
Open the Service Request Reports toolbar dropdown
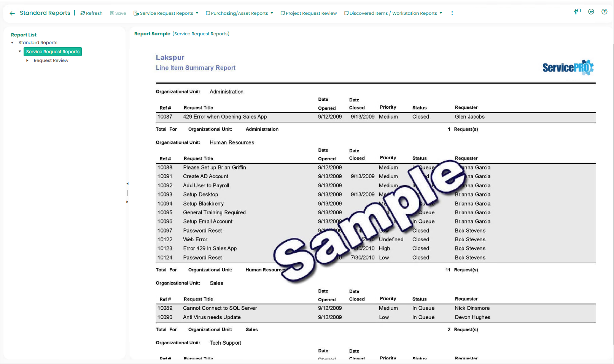click(166, 13)
